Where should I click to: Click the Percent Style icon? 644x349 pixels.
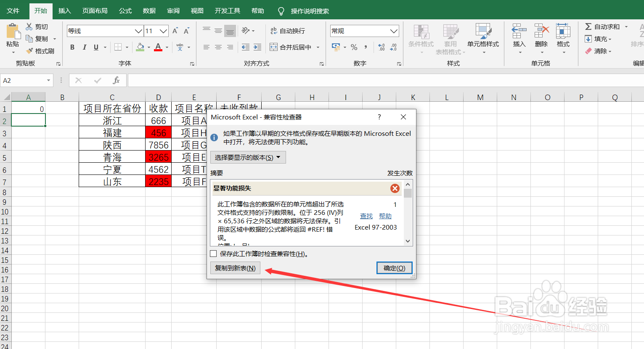tap(354, 47)
